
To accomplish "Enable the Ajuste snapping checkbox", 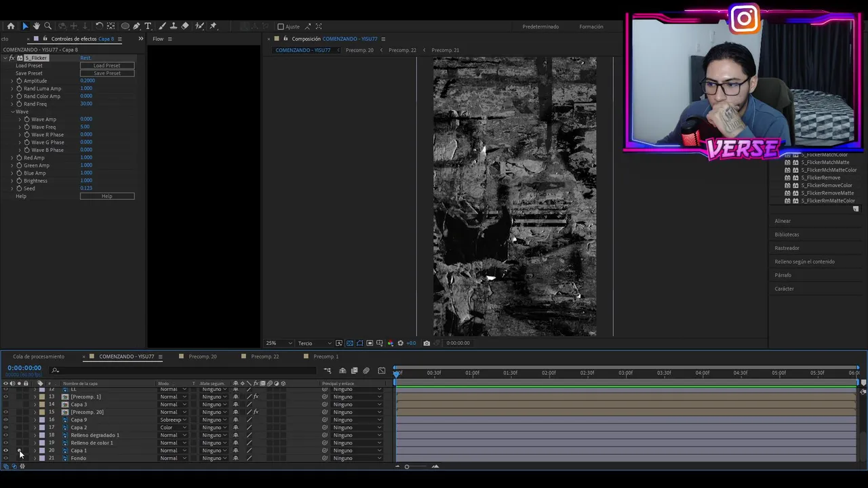I will pos(281,26).
